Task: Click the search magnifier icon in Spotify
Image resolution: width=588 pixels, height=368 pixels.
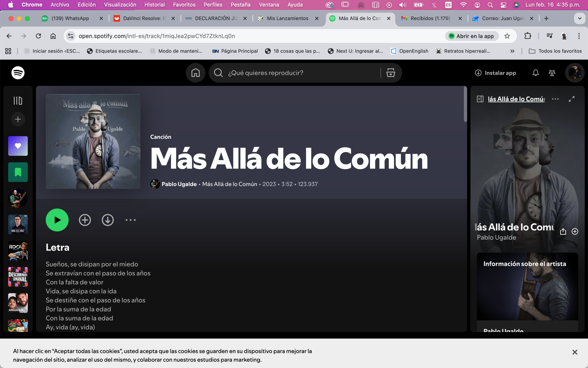Action: (218, 73)
